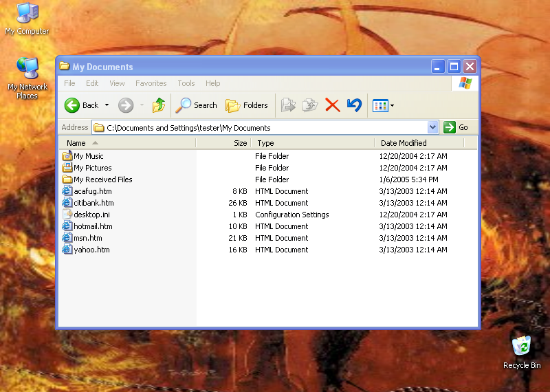
Task: Expand the Views dropdown arrow
Action: tap(392, 105)
